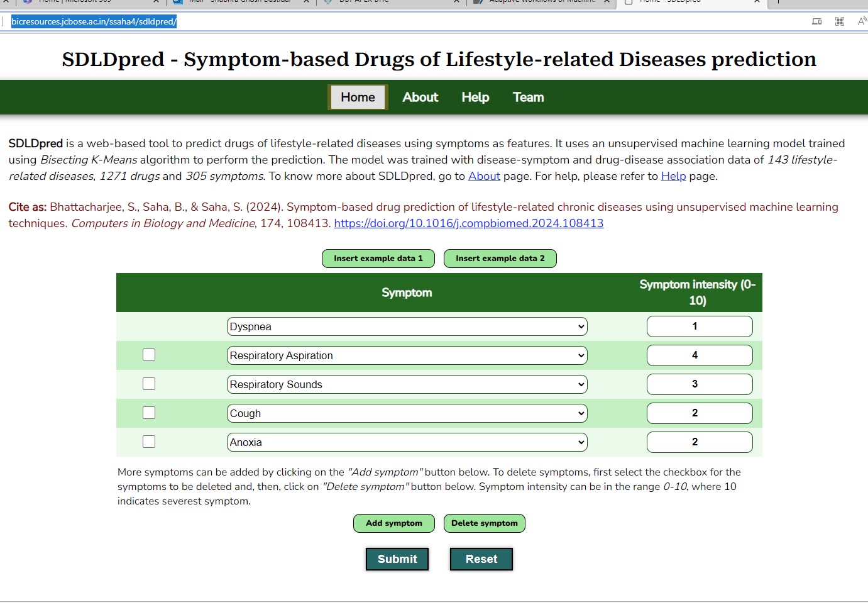This screenshot has width=868, height=607.
Task: Click the SDLDpred page title heading
Action: pos(439,59)
